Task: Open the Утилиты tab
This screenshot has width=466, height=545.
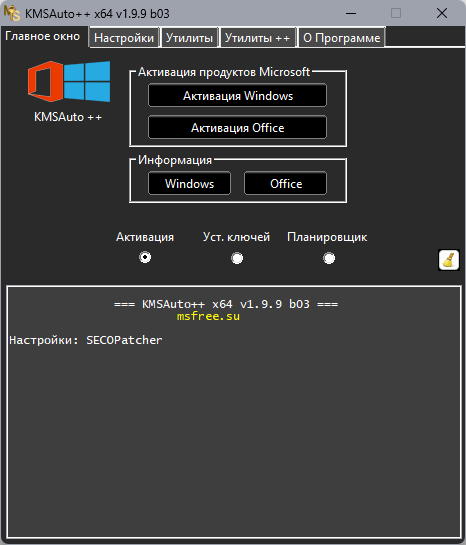Action: pyautogui.click(x=189, y=38)
